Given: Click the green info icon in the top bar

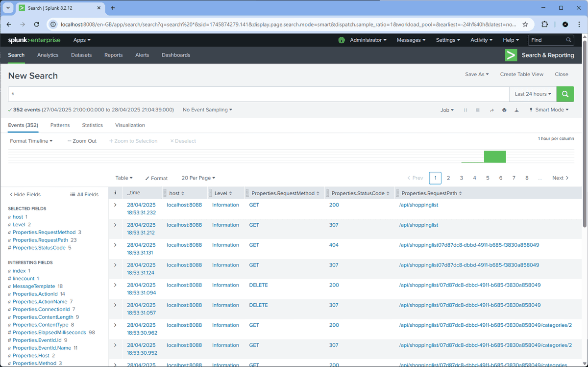Looking at the screenshot, I should [342, 40].
